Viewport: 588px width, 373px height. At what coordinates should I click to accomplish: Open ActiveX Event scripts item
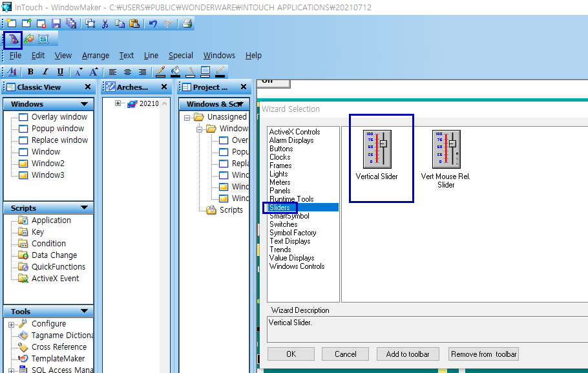tap(55, 279)
